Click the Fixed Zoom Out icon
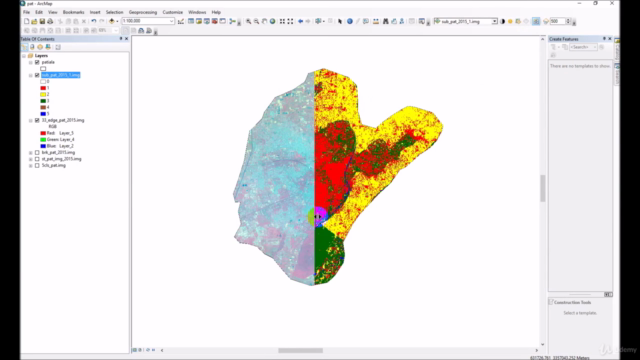Image resolution: width=640 pixels, height=360 pixels. point(290,21)
